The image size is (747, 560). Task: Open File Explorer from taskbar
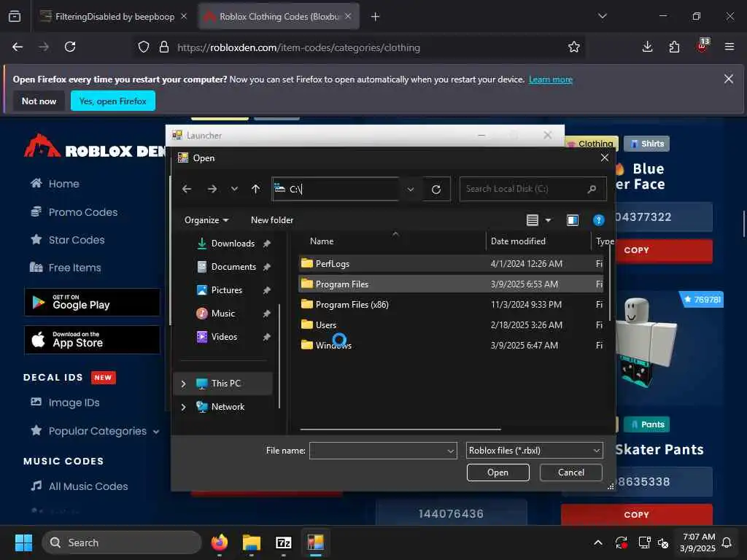(x=251, y=542)
